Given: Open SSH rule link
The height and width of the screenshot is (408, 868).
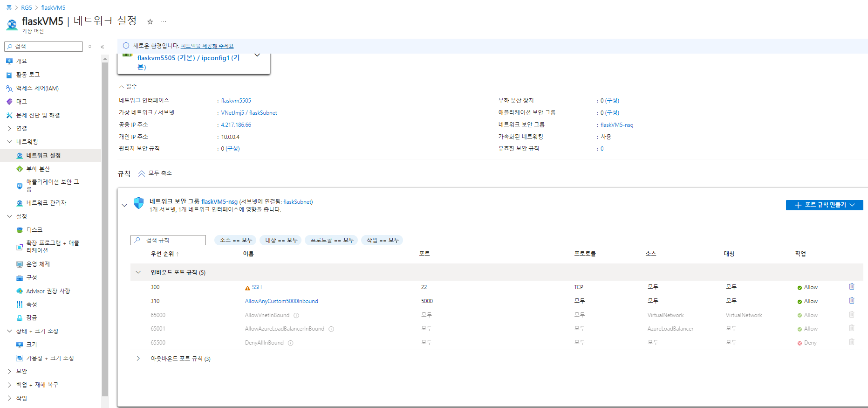Looking at the screenshot, I should [257, 287].
